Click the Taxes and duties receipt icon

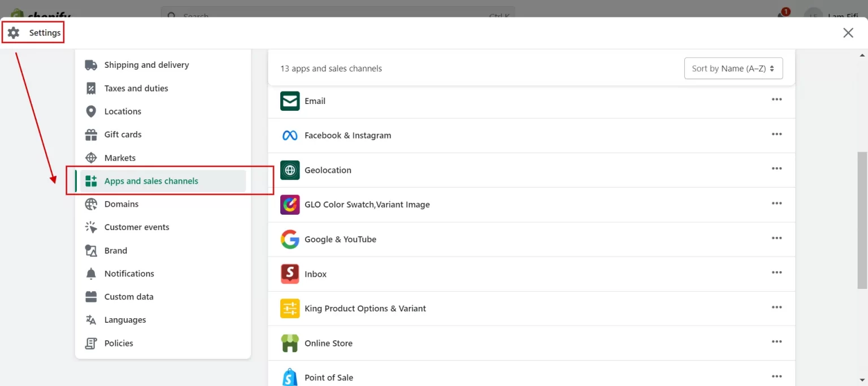point(91,88)
